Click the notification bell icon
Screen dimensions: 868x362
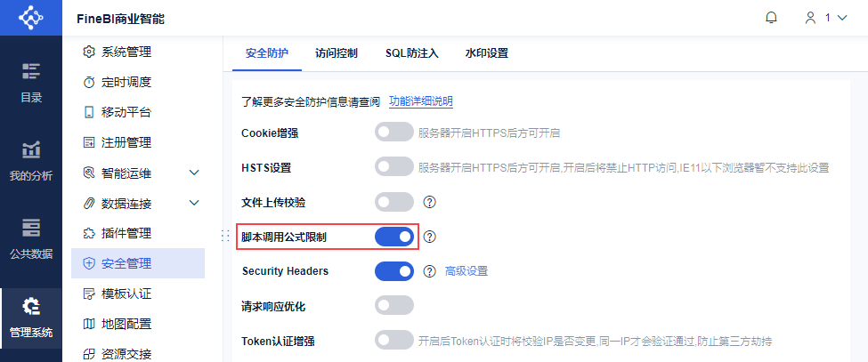coord(772,18)
